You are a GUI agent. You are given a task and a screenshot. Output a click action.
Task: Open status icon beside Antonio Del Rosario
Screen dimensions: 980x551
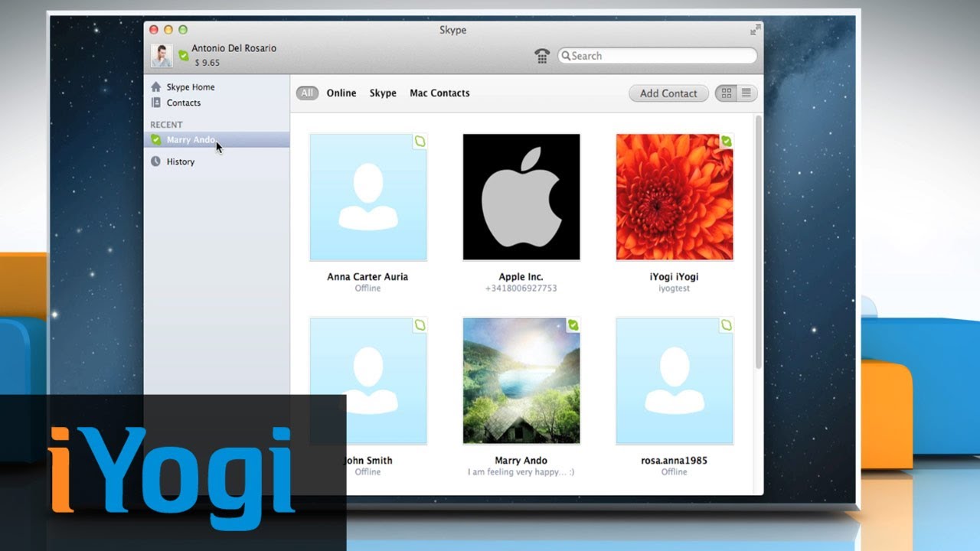click(x=183, y=55)
